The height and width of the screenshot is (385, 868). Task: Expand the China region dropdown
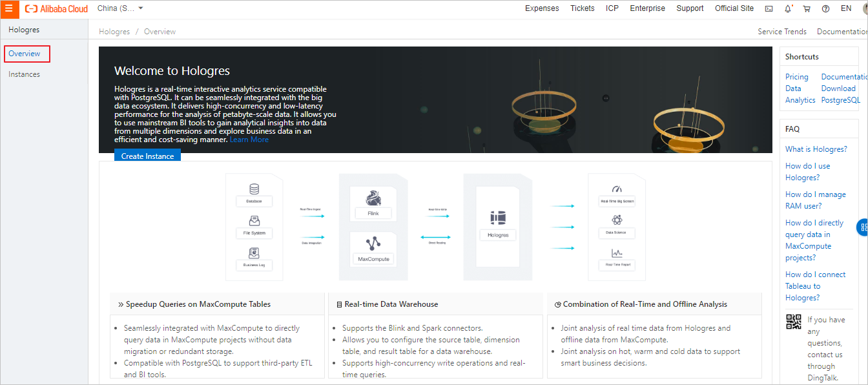pos(120,8)
